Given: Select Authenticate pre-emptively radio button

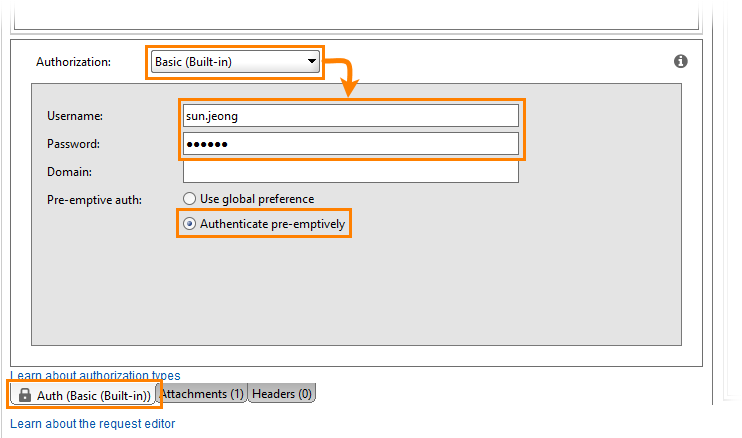Looking at the screenshot, I should (189, 224).
